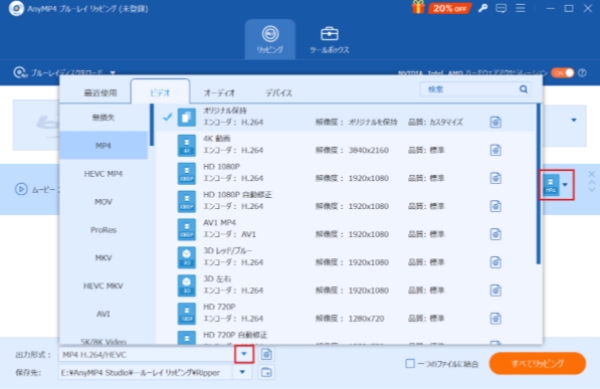Choose the HD 1080P profile icon
The image size is (600, 389).
pyautogui.click(x=186, y=173)
